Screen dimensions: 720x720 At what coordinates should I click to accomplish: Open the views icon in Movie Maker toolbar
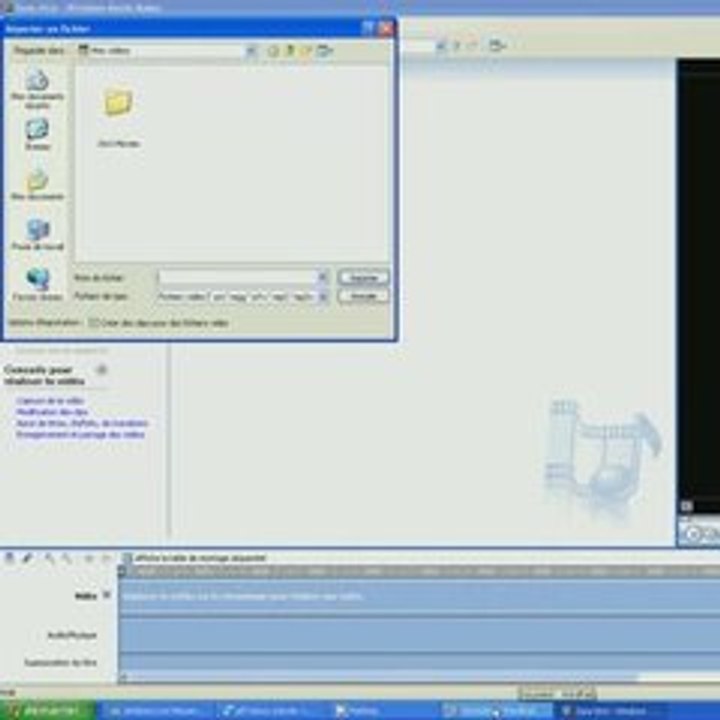pyautogui.click(x=496, y=45)
